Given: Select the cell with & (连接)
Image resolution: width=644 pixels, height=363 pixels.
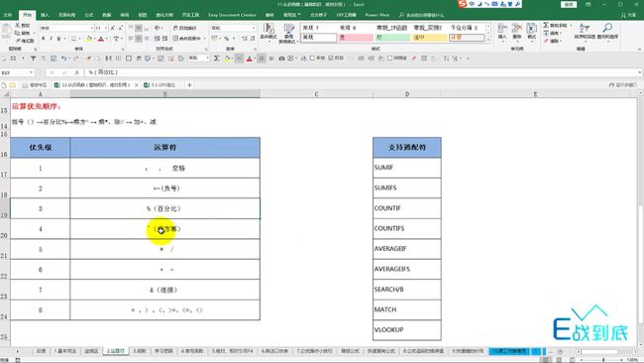Looking at the screenshot, I should [164, 290].
